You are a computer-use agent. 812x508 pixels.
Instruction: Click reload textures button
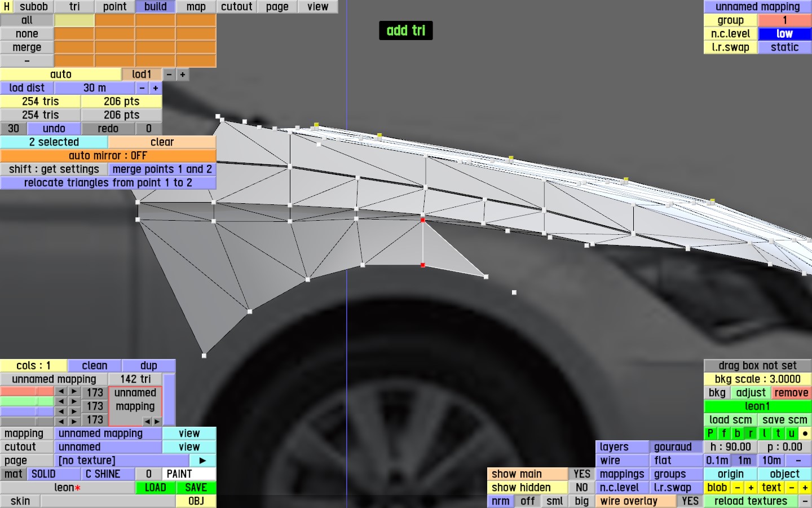[751, 501]
